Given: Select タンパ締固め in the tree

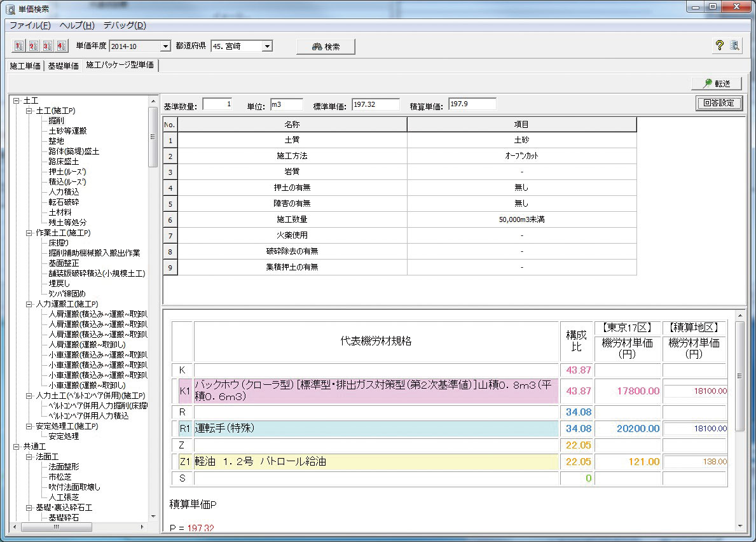Looking at the screenshot, I should pyautogui.click(x=67, y=294).
